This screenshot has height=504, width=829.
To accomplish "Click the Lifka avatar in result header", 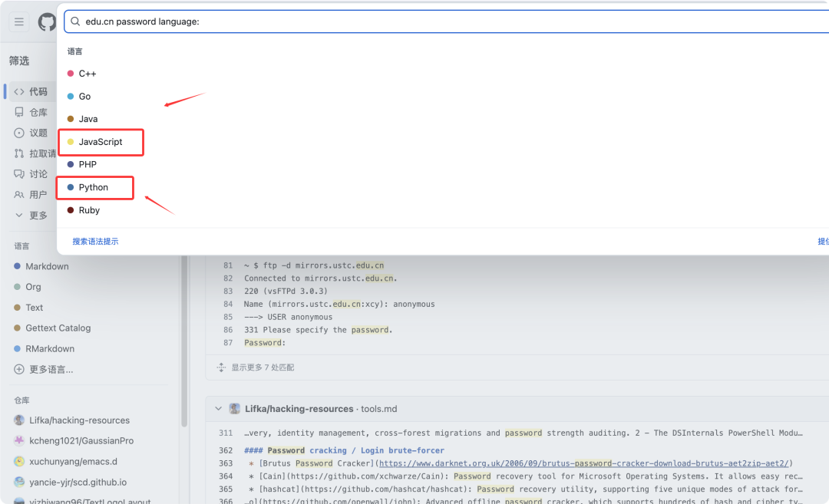I will (235, 409).
